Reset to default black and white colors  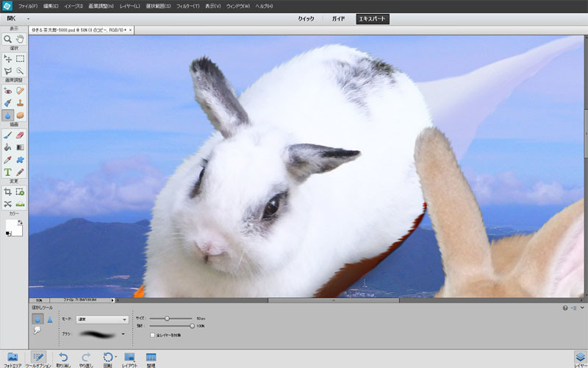[x=8, y=233]
